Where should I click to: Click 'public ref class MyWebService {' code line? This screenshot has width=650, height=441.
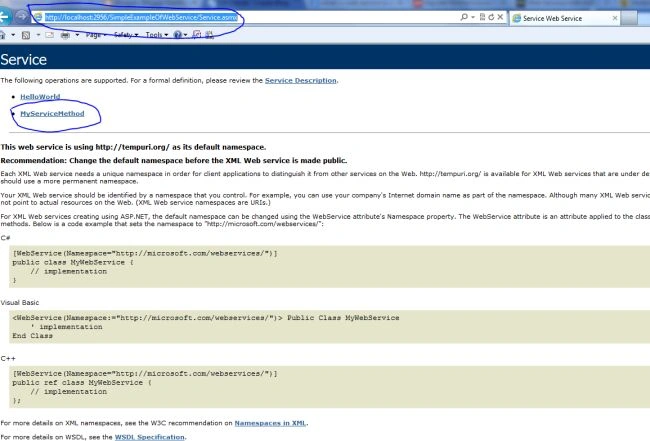82,383
